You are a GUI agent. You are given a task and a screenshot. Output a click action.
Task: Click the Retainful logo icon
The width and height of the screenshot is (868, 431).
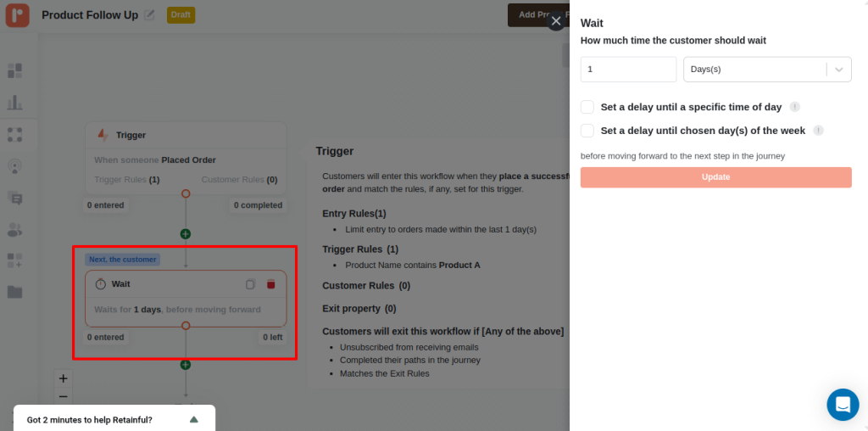(x=17, y=14)
